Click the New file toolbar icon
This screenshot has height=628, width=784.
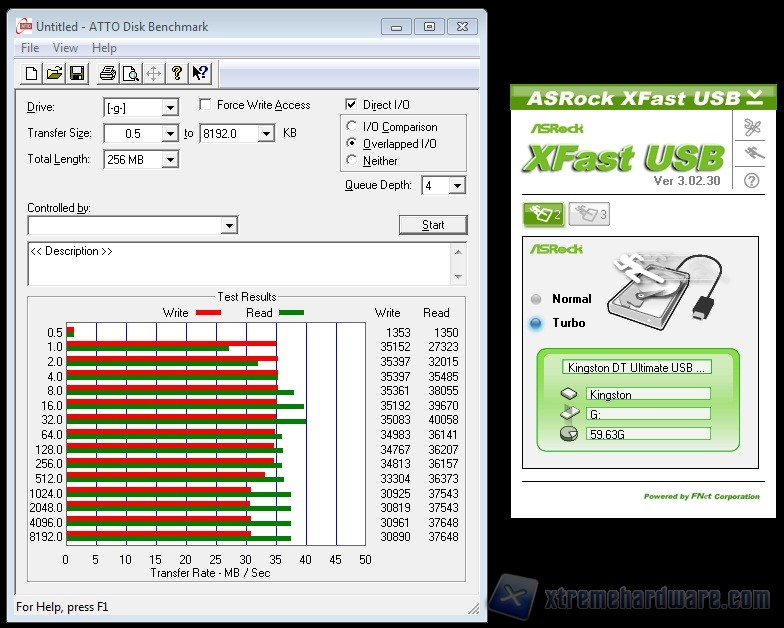[x=31, y=73]
